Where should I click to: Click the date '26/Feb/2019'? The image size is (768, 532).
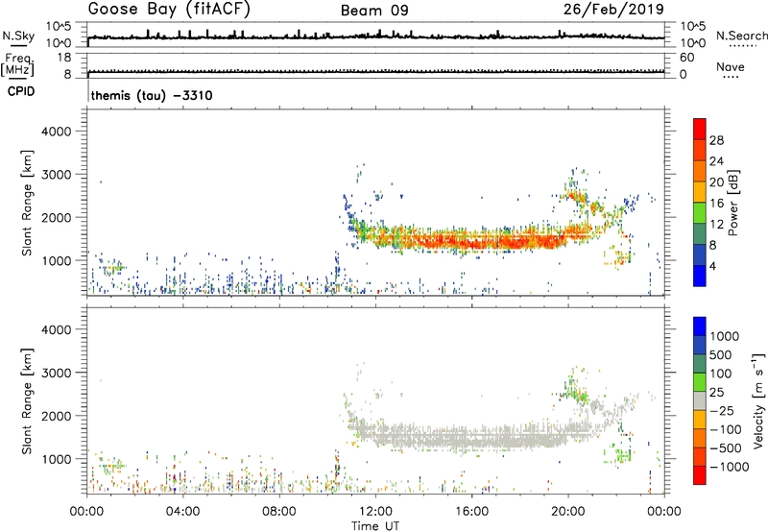(613, 10)
